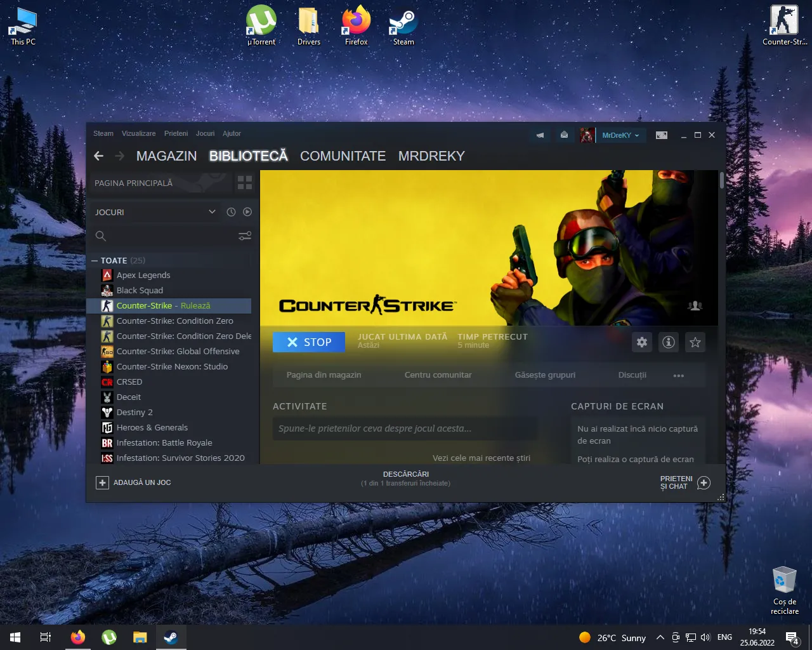Click the game info icon
The width and height of the screenshot is (812, 650).
click(668, 342)
